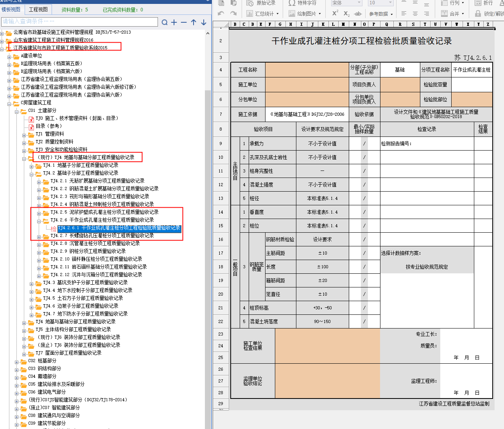The image size is (504, 429).
Task: Apply superscript formatting
Action: coord(335,13)
